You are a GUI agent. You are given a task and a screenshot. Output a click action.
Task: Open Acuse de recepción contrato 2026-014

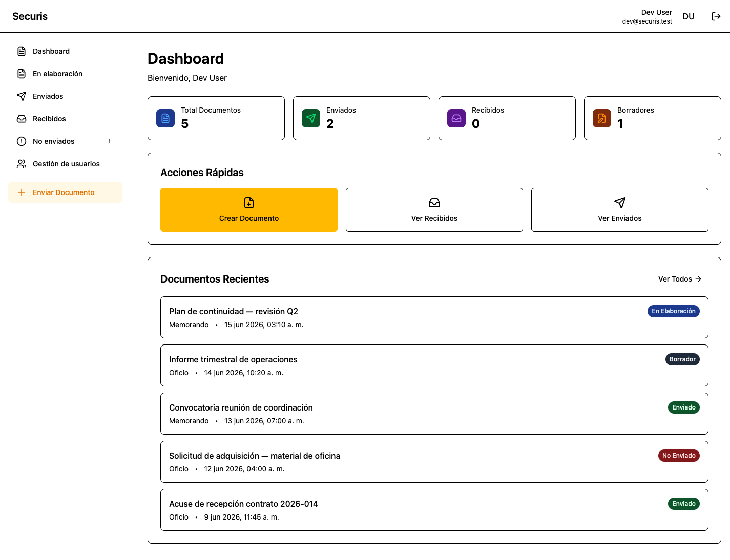(x=434, y=510)
